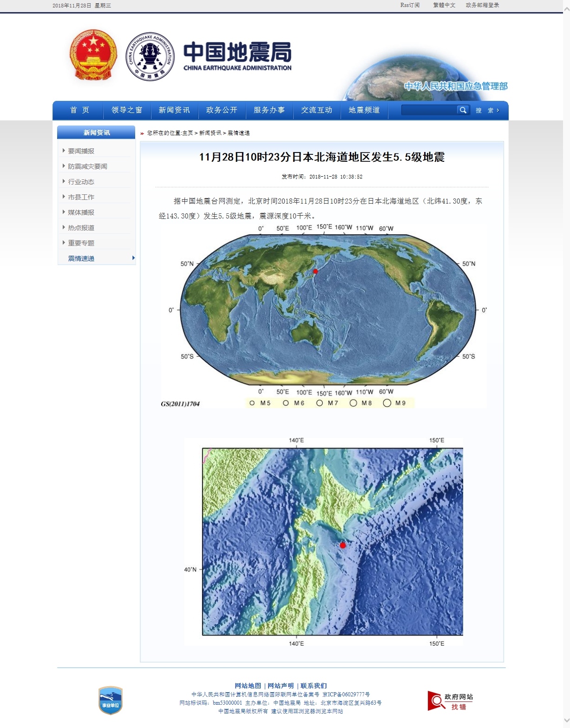Screen dimensions: 570x728
Task: Go to 首页 in the navigation bar
Action: 79,110
